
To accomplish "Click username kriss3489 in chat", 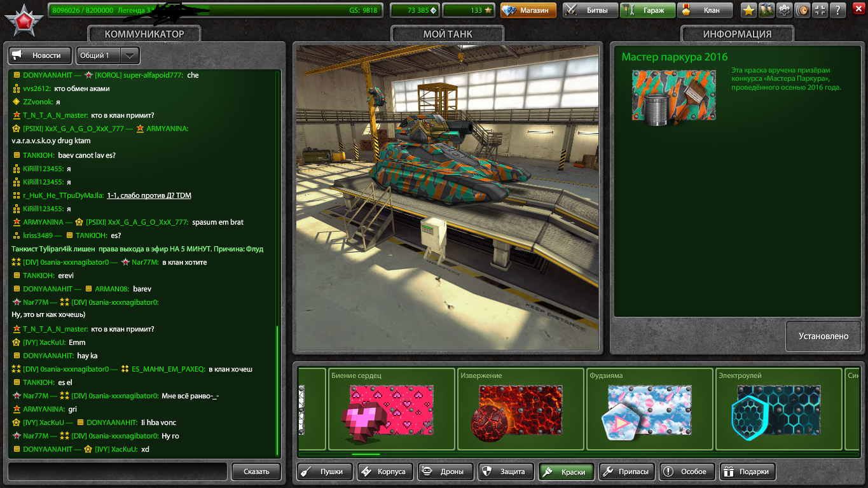I will pyautogui.click(x=38, y=235).
